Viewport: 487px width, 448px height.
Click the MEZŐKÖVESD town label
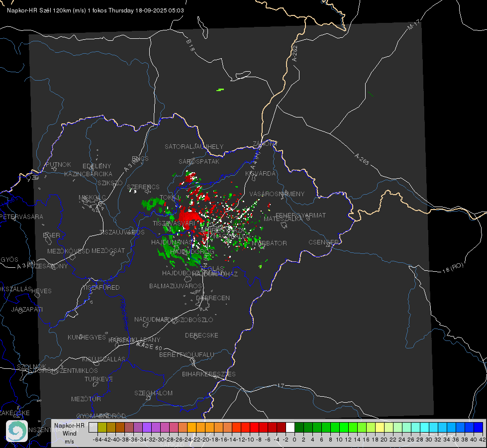tap(68, 251)
